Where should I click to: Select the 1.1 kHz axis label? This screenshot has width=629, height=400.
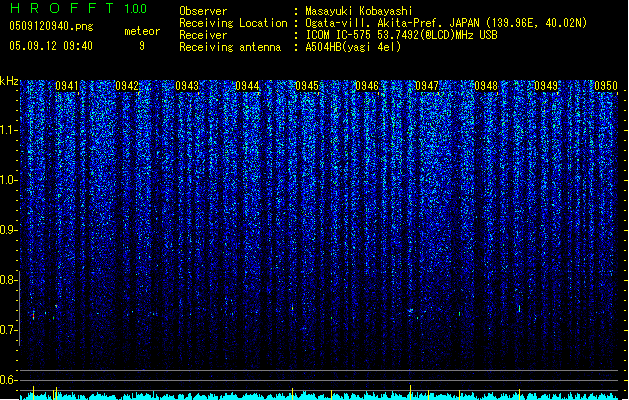[x=8, y=130]
